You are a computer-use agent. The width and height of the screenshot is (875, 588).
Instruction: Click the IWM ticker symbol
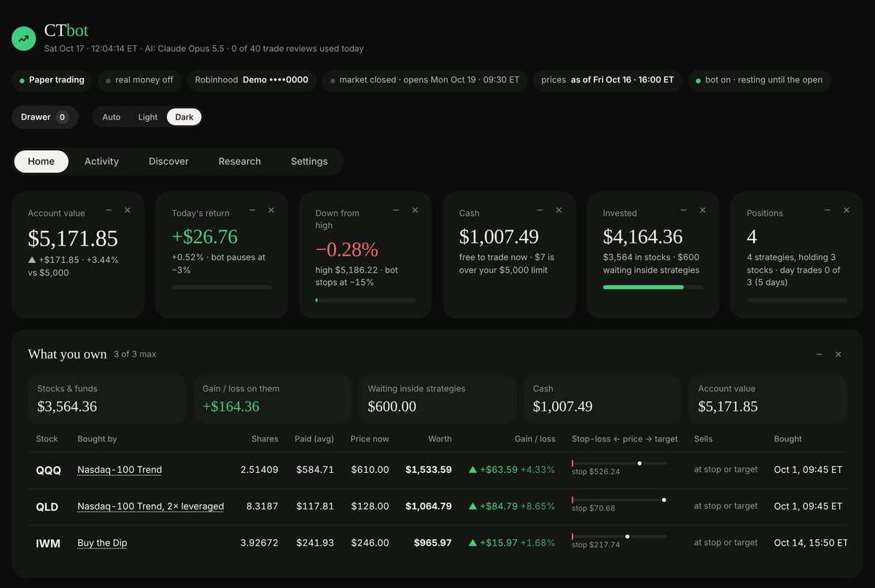tap(48, 544)
